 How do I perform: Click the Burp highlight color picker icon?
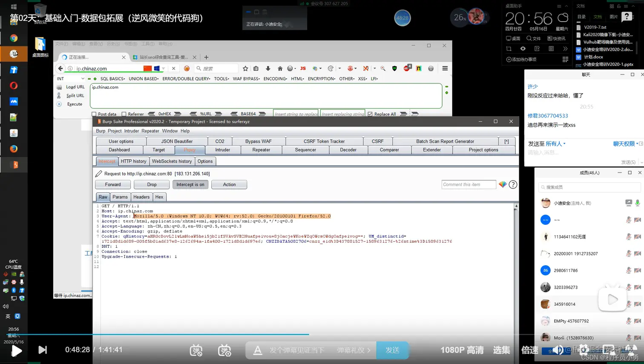coord(503,184)
